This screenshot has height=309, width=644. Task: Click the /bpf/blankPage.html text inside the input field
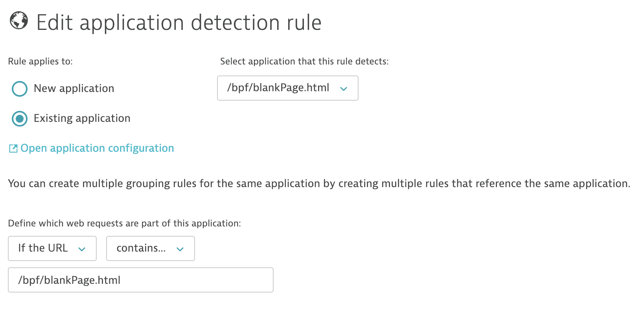(x=69, y=280)
